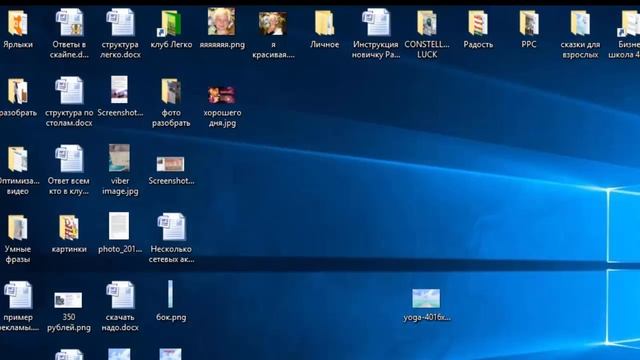The height and width of the screenshot is (360, 640).
Task: Select the Ответы в скайпе document
Action: pyautogui.click(x=69, y=23)
